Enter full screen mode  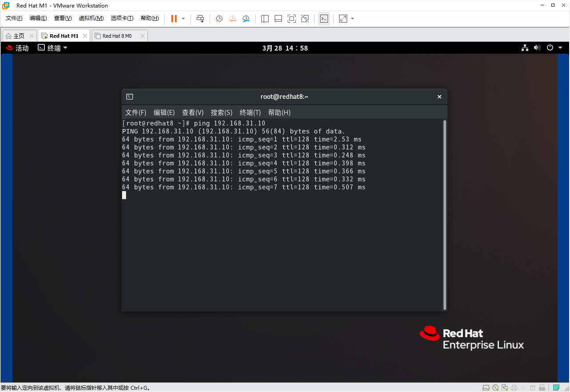(292, 19)
